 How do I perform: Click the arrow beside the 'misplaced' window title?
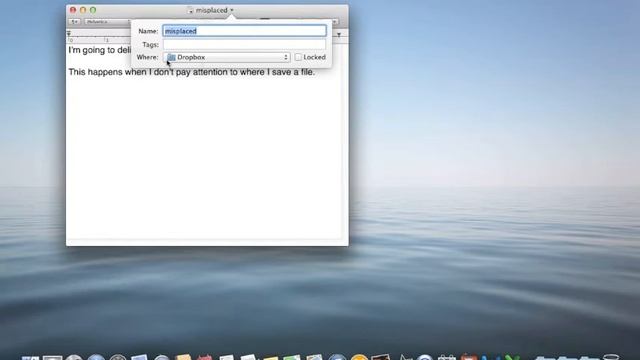232,10
